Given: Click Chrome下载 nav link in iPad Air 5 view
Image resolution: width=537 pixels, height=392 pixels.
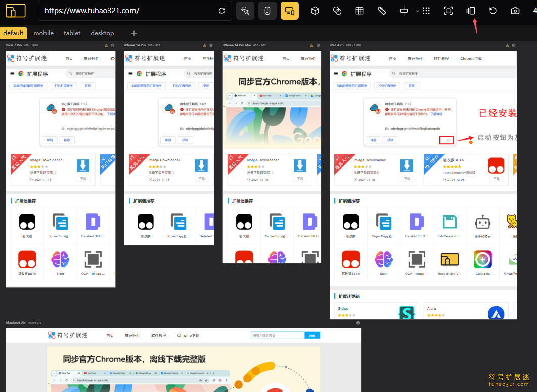Looking at the screenshot, I should point(471,59).
